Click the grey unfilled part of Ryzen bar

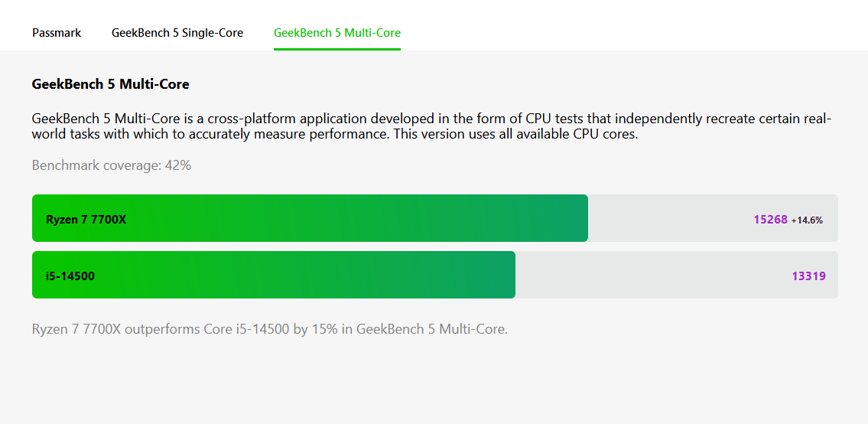tap(665, 219)
